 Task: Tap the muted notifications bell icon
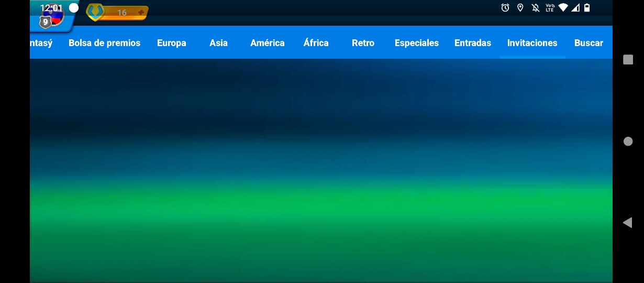click(x=535, y=7)
